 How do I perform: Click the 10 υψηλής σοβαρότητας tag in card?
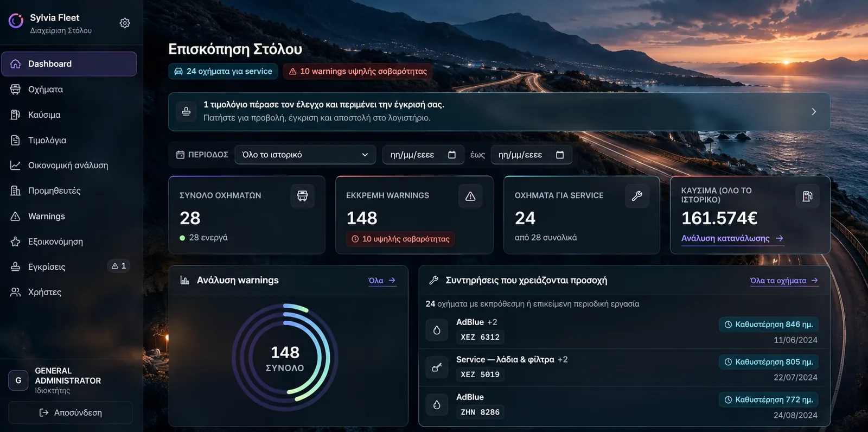pyautogui.click(x=400, y=239)
